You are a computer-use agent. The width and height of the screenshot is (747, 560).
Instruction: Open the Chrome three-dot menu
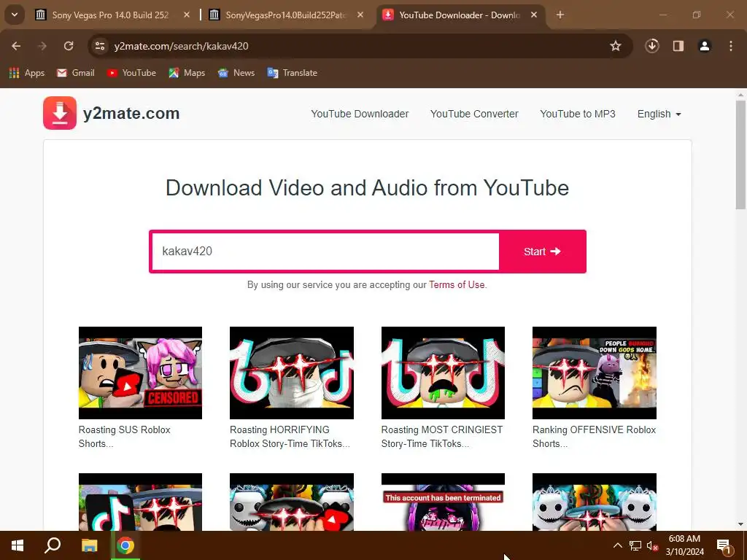(731, 46)
